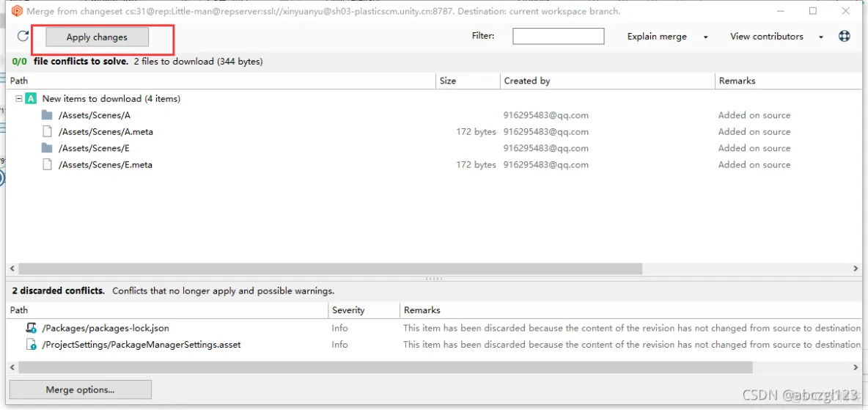
Task: Select the /Packages/packages-lock.json row
Action: click(x=434, y=328)
